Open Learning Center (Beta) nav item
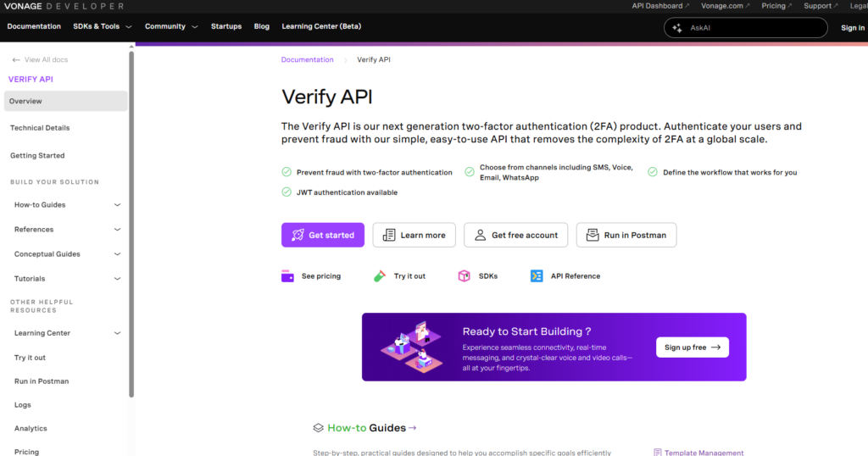Image resolution: width=868 pixels, height=456 pixels. (x=321, y=26)
